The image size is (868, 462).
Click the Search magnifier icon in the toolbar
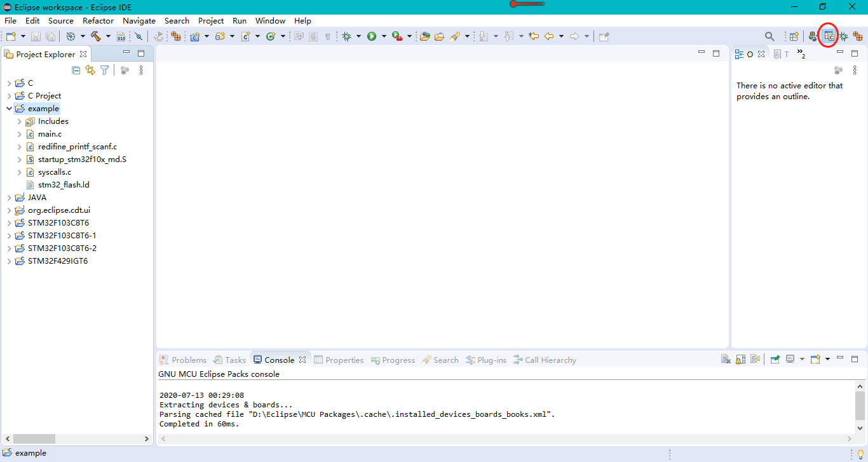[770, 37]
